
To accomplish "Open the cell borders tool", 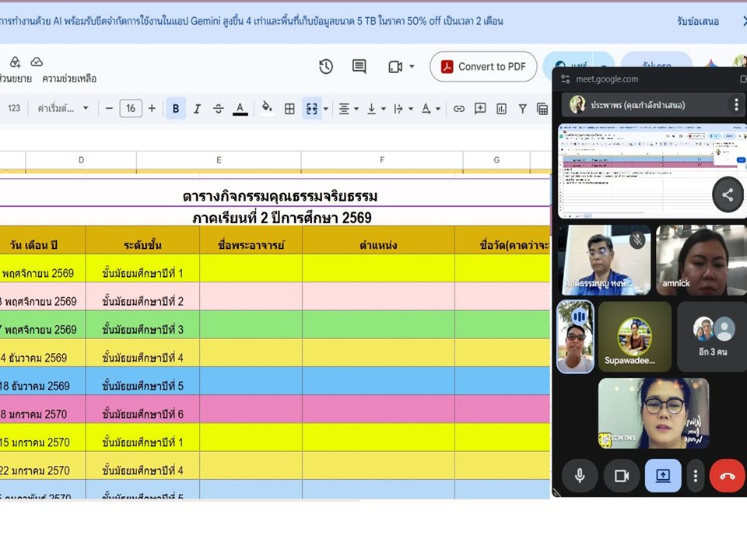I will pos(289,109).
